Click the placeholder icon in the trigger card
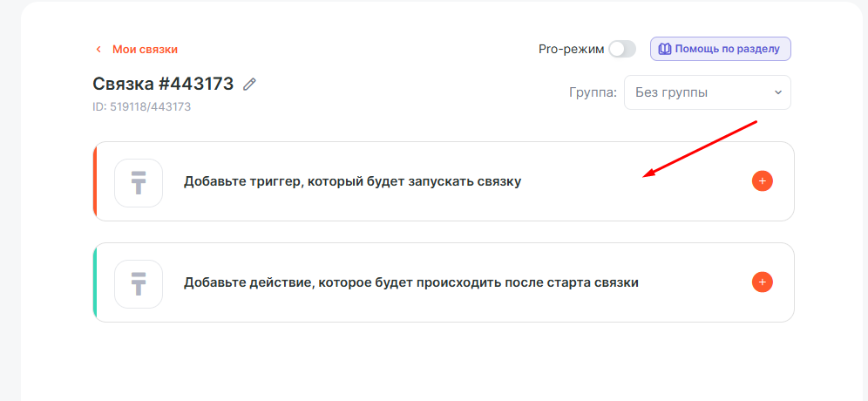868x401 pixels. [139, 183]
